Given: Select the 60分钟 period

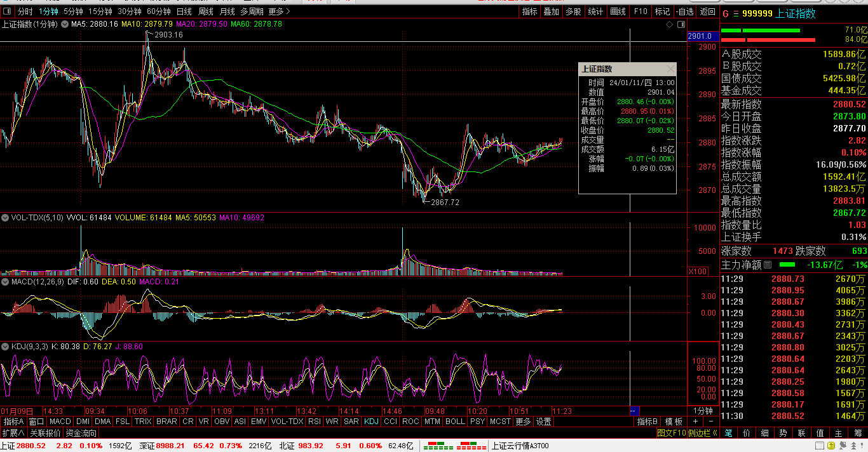Looking at the screenshot, I should [x=159, y=11].
